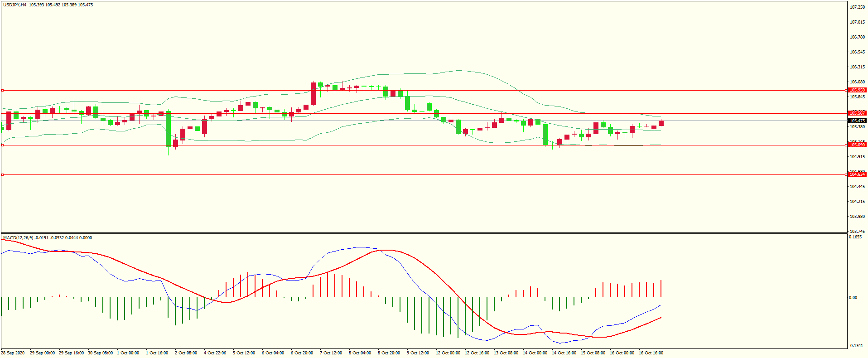Click the divider between chart and MACD panel
The height and width of the screenshot is (358, 868).
click(x=424, y=233)
